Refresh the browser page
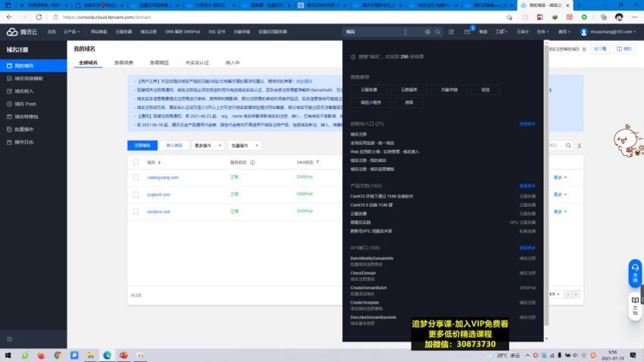Image resolution: width=644 pixels, height=362 pixels. tap(39, 17)
